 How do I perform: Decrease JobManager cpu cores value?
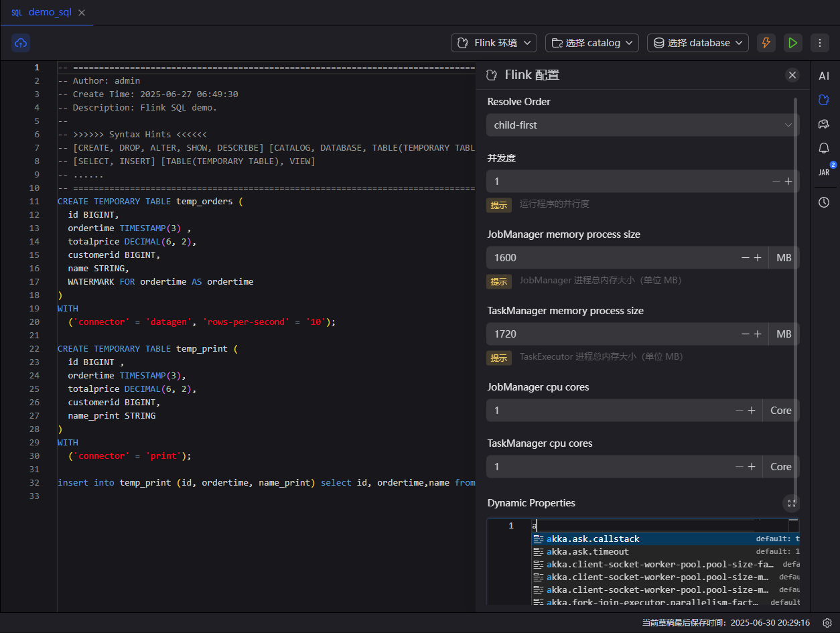[740, 411]
